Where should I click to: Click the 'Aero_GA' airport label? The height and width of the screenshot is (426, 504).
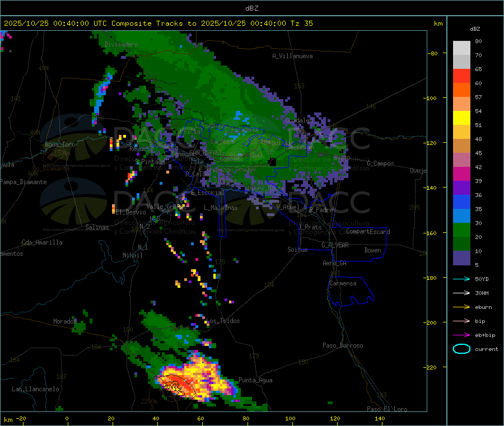335,264
